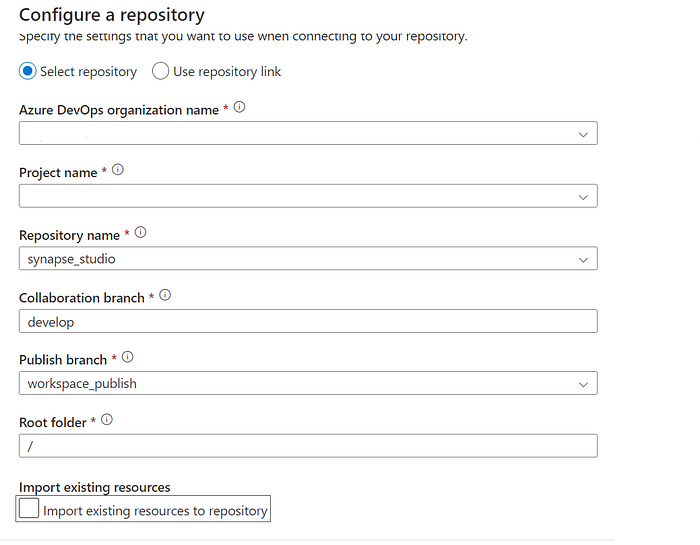The image size is (700, 545).
Task: Click the Select repository label text
Action: click(88, 71)
